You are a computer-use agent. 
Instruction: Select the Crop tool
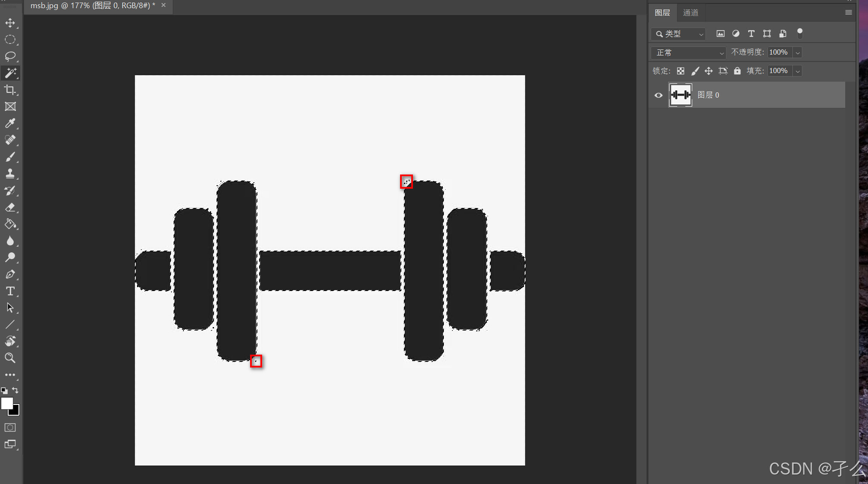click(x=10, y=90)
